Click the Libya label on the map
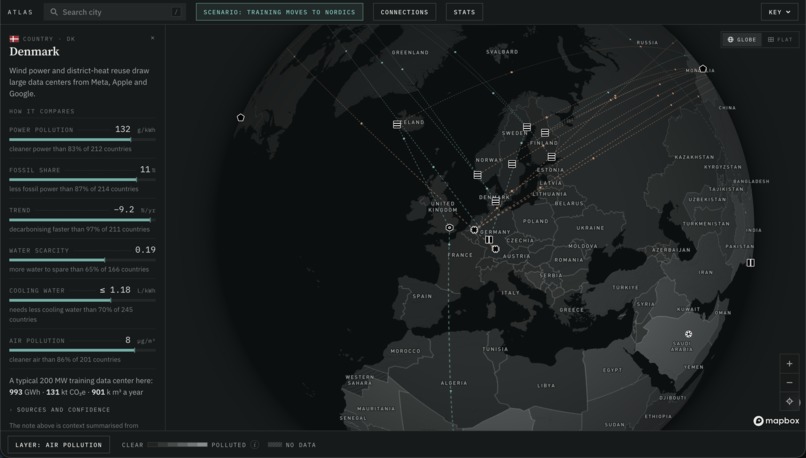The image size is (806, 458). coord(546,386)
